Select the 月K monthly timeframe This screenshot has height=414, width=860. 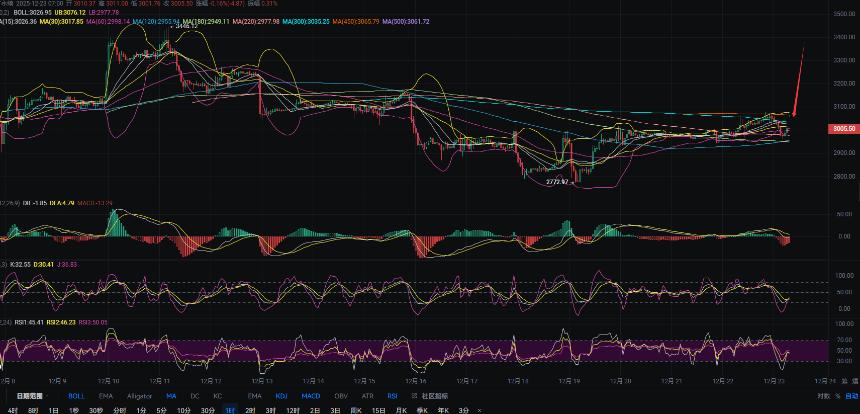pyautogui.click(x=401, y=410)
